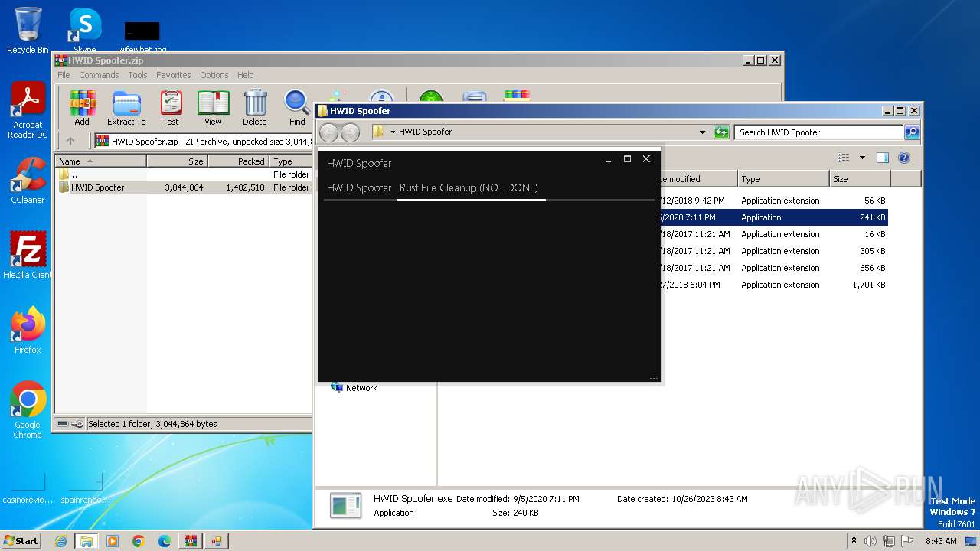Viewport: 980px width, 551px height.
Task: Click the Explorer refresh button
Action: pos(721,132)
